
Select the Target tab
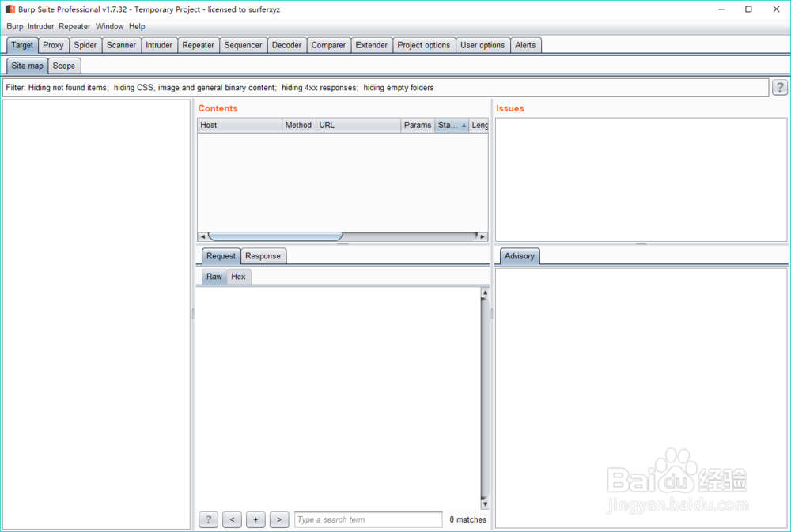[22, 45]
